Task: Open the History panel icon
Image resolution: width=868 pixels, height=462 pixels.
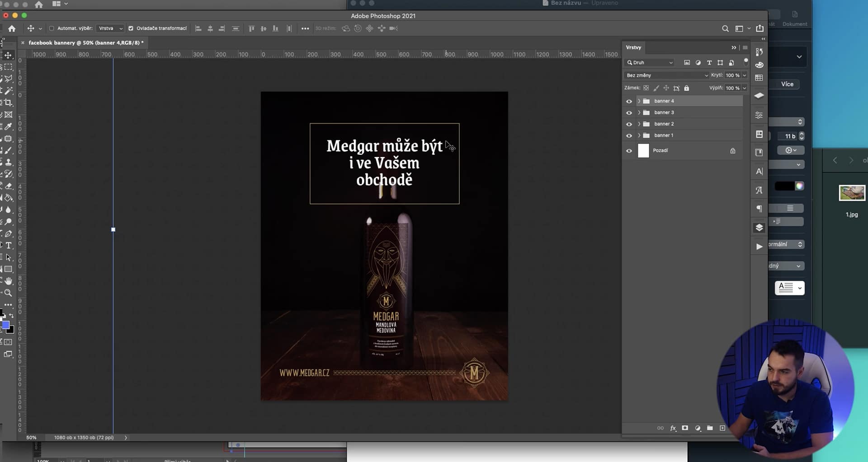Action: tap(759, 52)
